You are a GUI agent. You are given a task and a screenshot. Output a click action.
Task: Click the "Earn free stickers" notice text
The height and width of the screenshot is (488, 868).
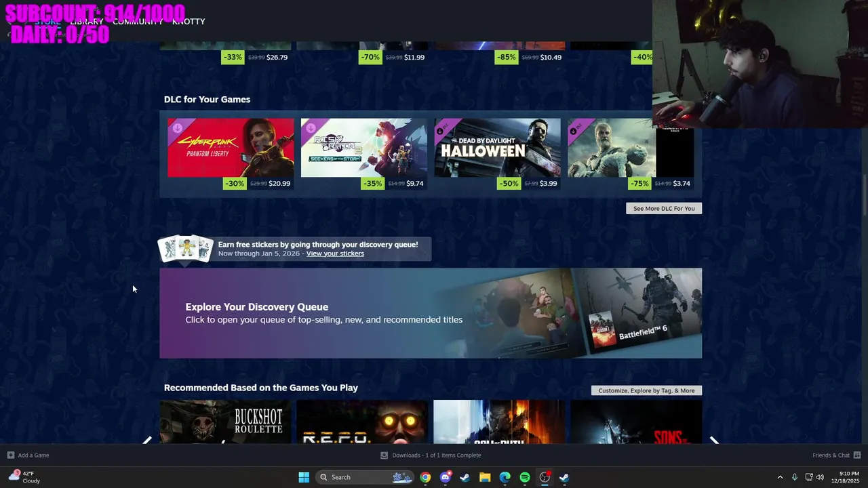pos(318,245)
